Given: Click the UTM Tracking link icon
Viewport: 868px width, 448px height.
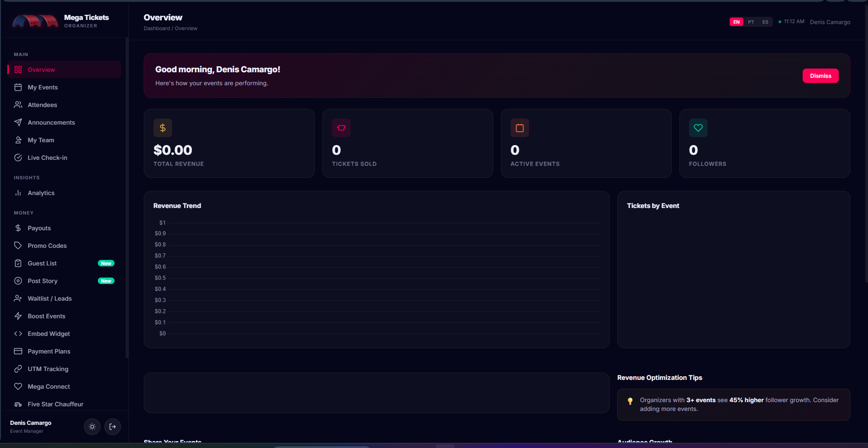Looking at the screenshot, I should [x=18, y=369].
